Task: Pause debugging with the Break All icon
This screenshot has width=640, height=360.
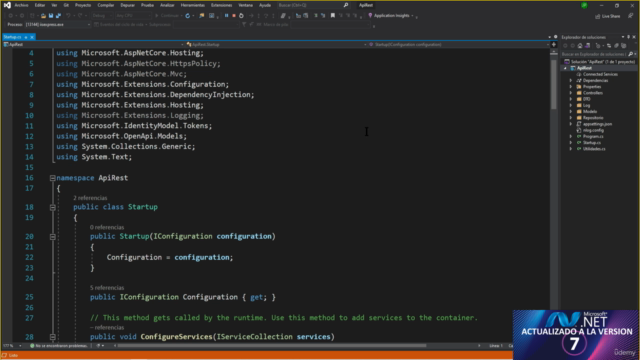Action: point(226,16)
